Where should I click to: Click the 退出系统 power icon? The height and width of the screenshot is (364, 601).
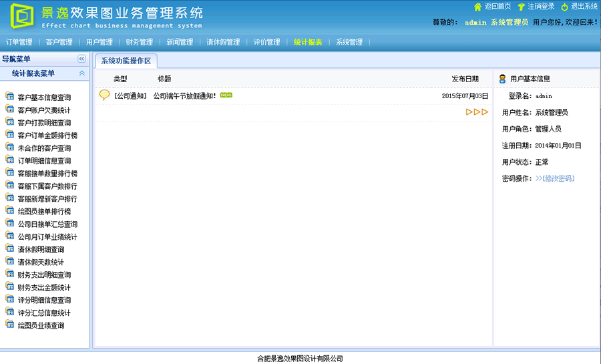pyautogui.click(x=564, y=7)
